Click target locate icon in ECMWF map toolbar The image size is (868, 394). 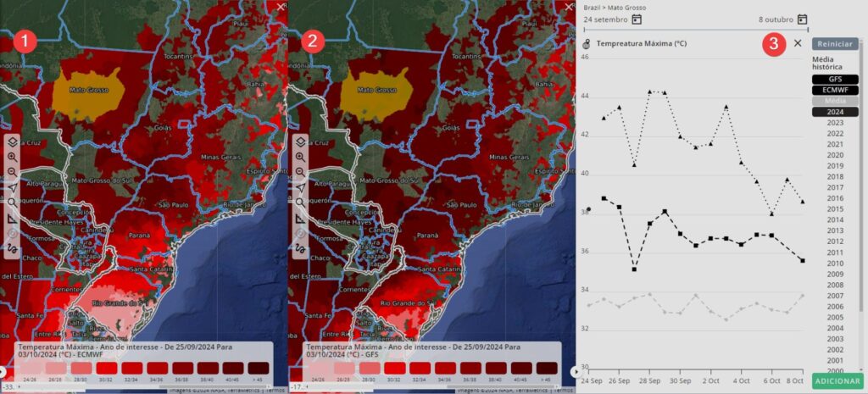[12, 233]
